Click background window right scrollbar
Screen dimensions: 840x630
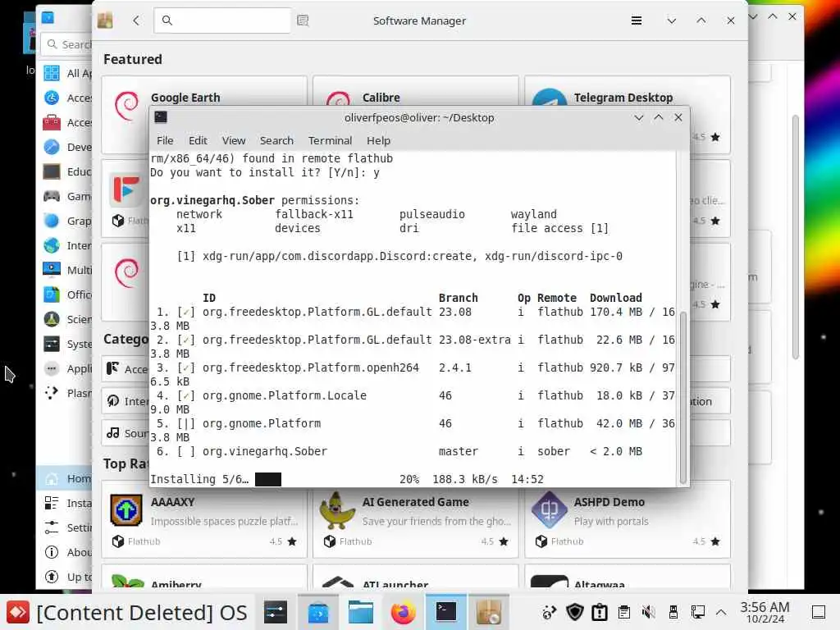796,237
